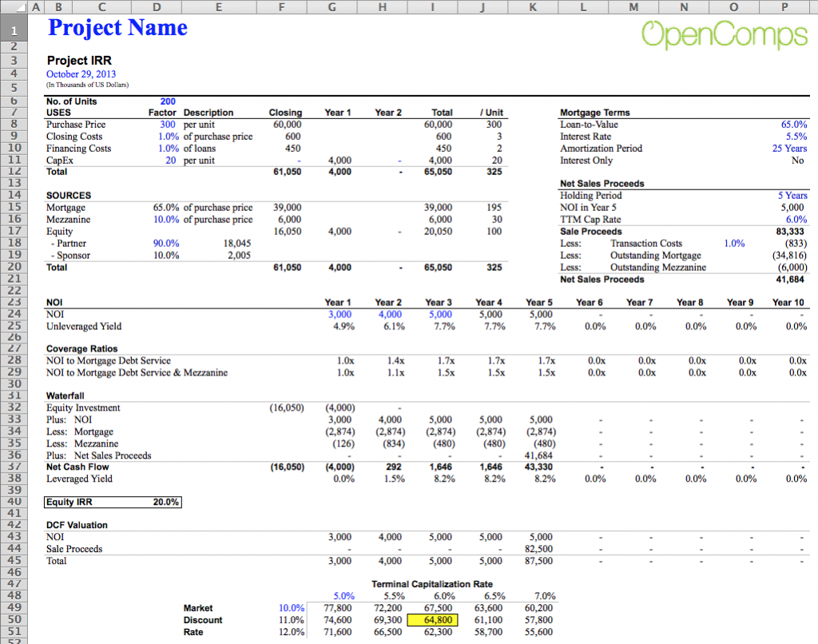Click the Project Name title cell
Image resolution: width=818 pixels, height=644 pixels.
[117, 28]
